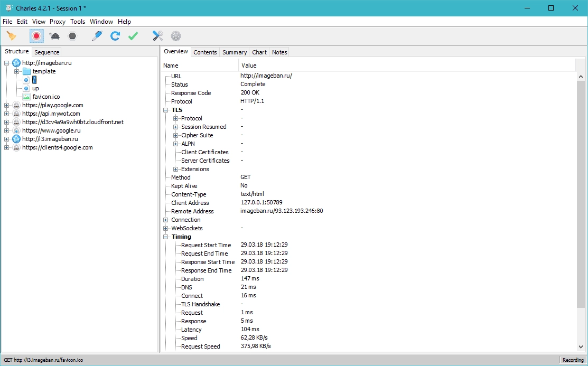The height and width of the screenshot is (366, 588).
Task: Click the Repeat request refresh icon
Action: coord(115,36)
